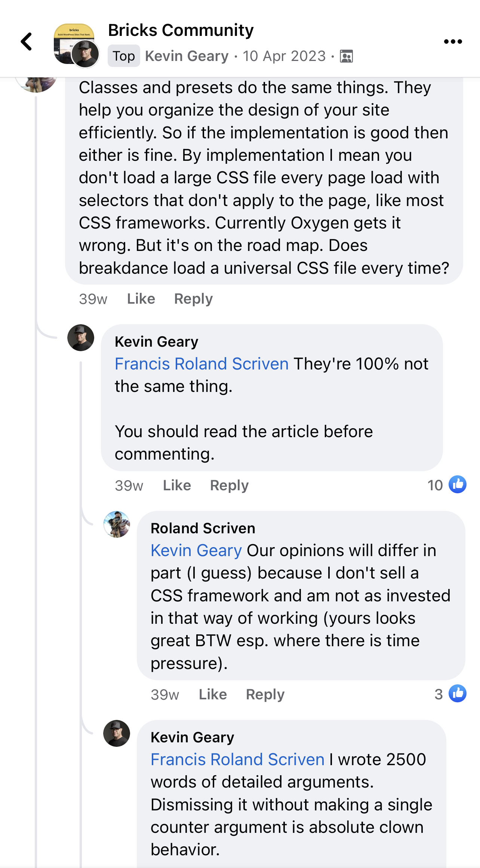Open Kevin Geary's avatar on first reply
The image size is (480, 868).
[x=81, y=338]
